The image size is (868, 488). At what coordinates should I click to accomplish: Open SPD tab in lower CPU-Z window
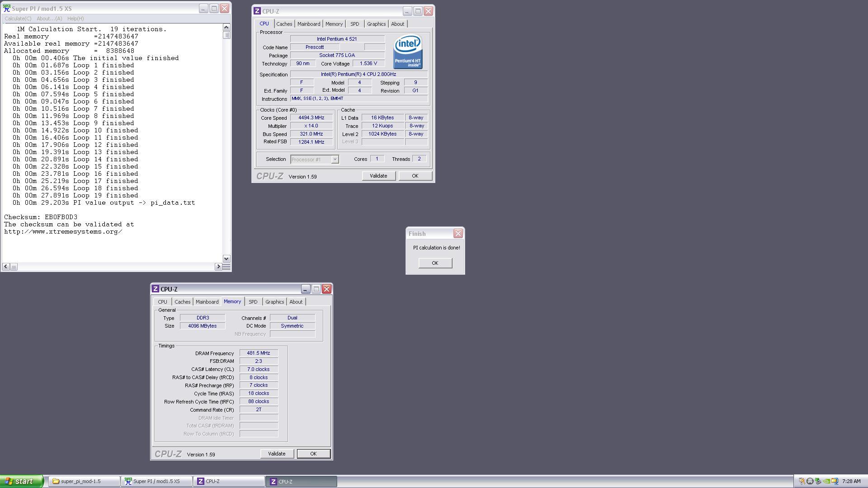pos(253,302)
